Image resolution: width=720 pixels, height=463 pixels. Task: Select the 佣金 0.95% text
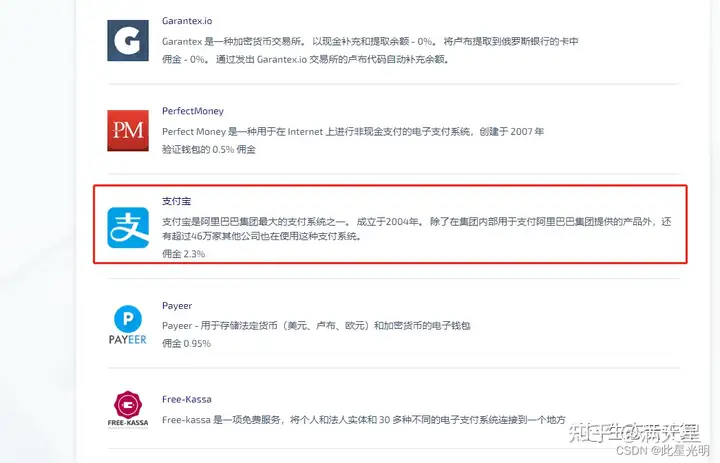186,343
